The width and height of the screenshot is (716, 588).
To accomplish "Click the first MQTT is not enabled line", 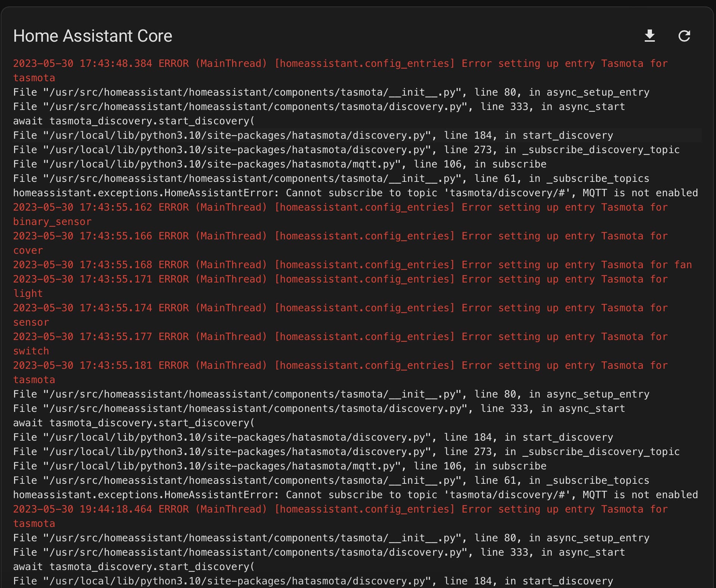I will (x=355, y=193).
